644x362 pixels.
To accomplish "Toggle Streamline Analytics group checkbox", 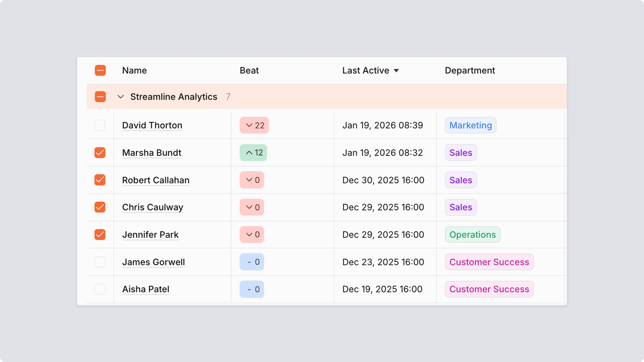I will 100,97.
